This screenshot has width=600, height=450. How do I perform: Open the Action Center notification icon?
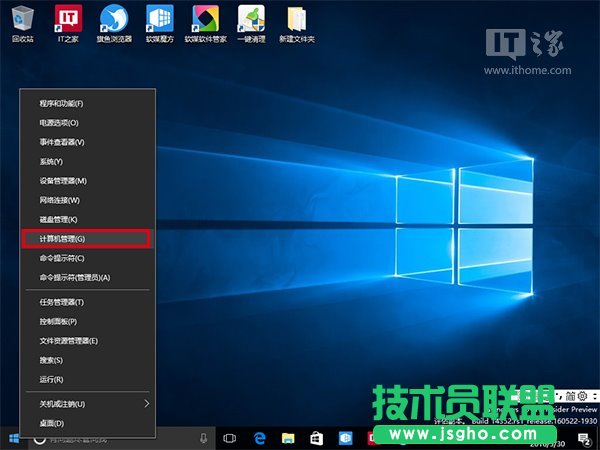(584, 439)
